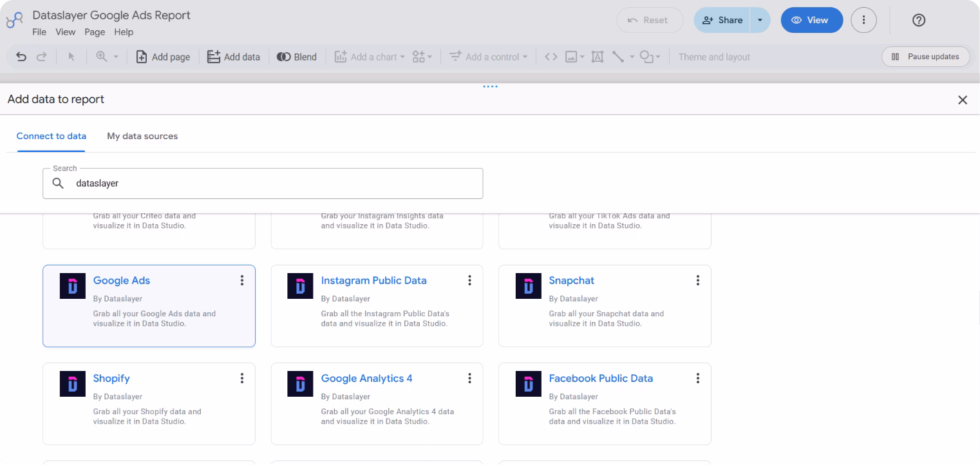Click the TikTok Ads data description text
This screenshot has width=980, height=465.
pos(609,221)
